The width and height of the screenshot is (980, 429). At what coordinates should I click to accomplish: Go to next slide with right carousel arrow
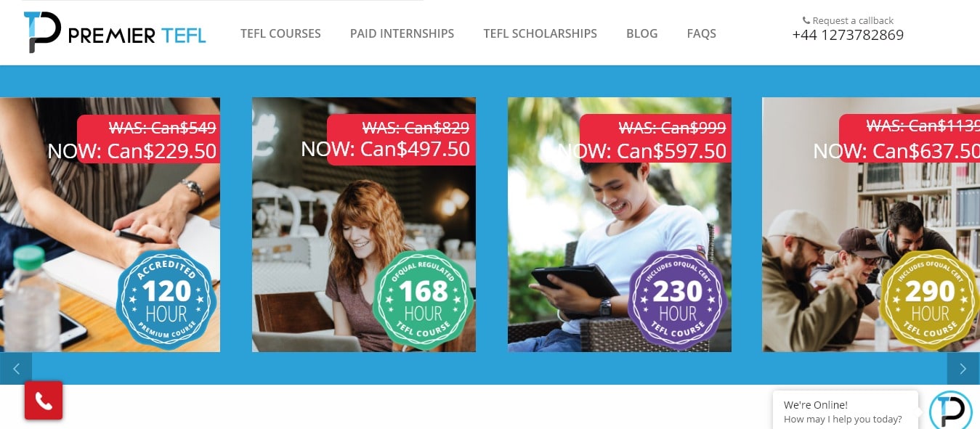pyautogui.click(x=963, y=369)
